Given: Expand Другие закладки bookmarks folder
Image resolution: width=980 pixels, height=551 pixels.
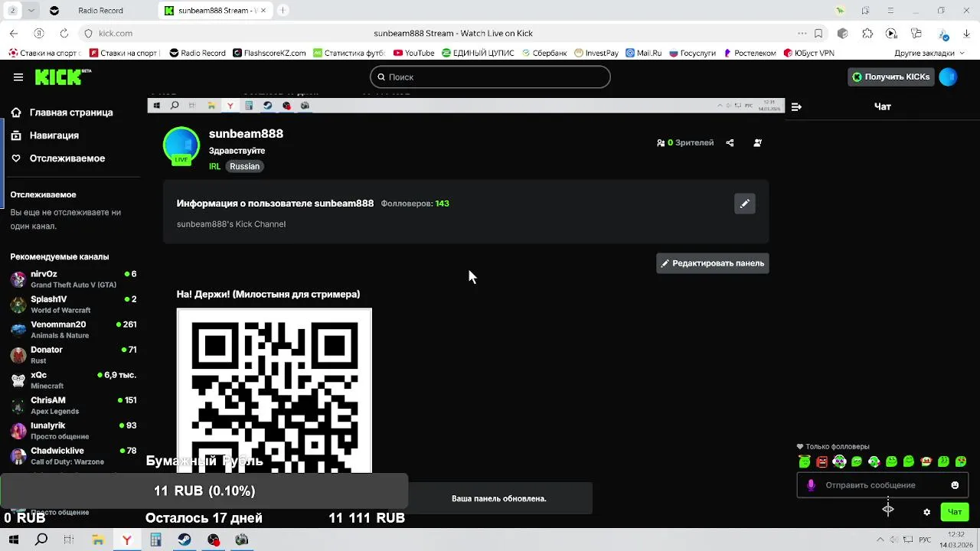Looking at the screenshot, I should (x=929, y=54).
